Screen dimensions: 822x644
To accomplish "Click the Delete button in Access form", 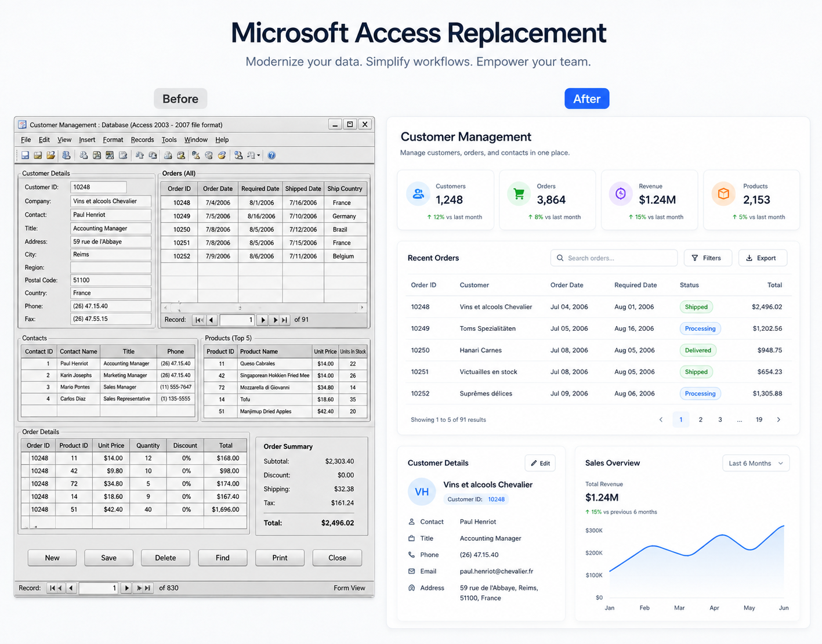I will point(165,558).
